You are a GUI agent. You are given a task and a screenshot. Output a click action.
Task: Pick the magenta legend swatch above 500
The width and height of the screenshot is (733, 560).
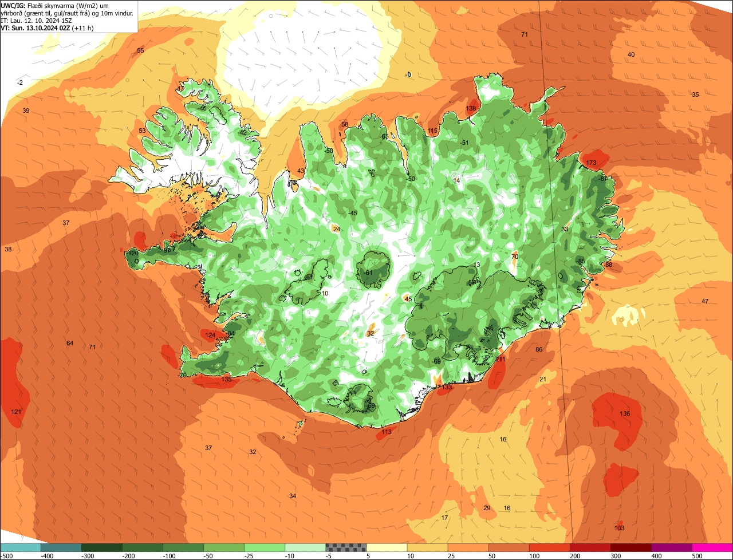point(712,547)
